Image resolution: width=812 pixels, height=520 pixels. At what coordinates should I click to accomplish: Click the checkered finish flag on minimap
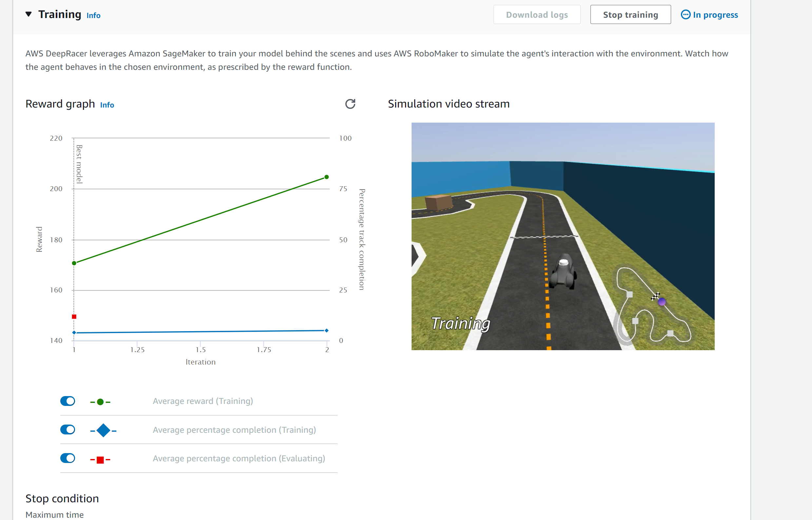[655, 296]
